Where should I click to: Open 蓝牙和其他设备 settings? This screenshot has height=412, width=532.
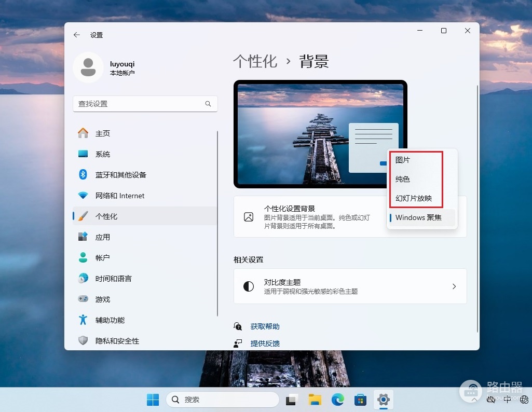(145, 175)
